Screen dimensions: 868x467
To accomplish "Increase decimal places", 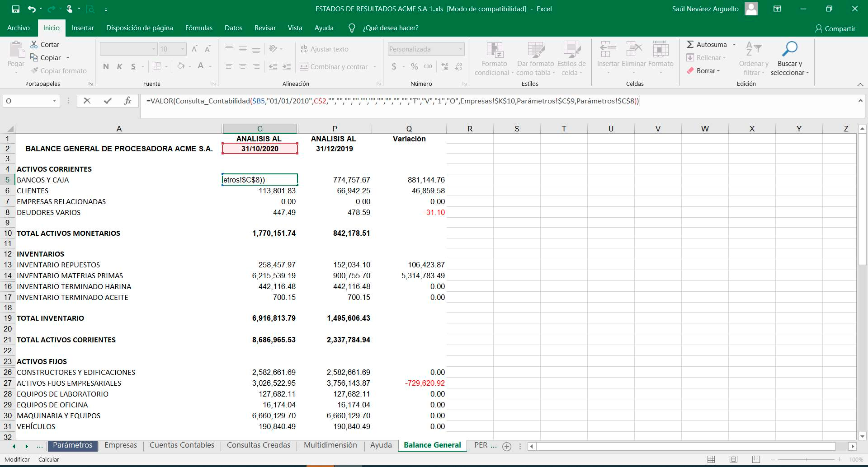I will (445, 67).
